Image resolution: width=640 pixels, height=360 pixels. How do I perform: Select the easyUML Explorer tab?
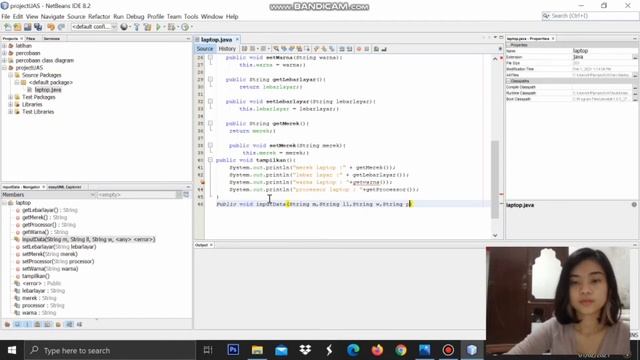(65, 187)
